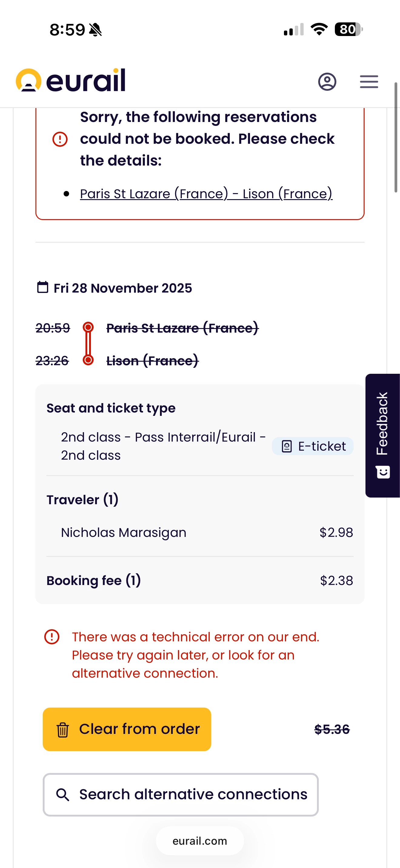
Task: Click the Paris St Lazare - Lison link
Action: (x=206, y=194)
